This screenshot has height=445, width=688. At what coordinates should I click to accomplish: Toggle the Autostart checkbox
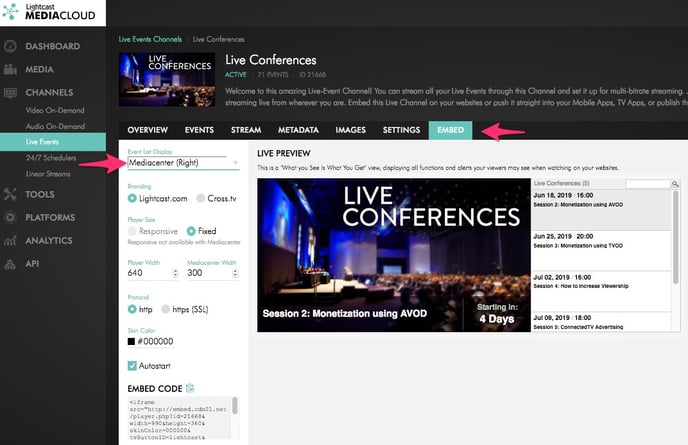[134, 366]
